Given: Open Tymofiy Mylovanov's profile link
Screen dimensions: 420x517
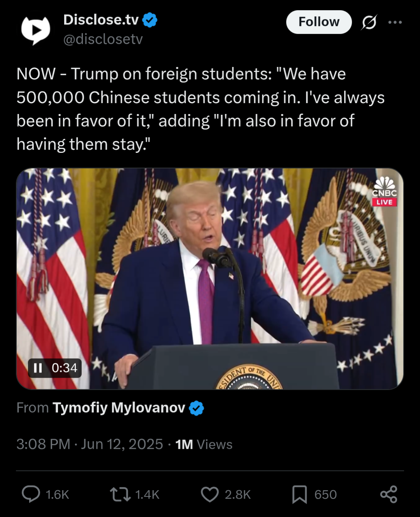Looking at the screenshot, I should (119, 408).
